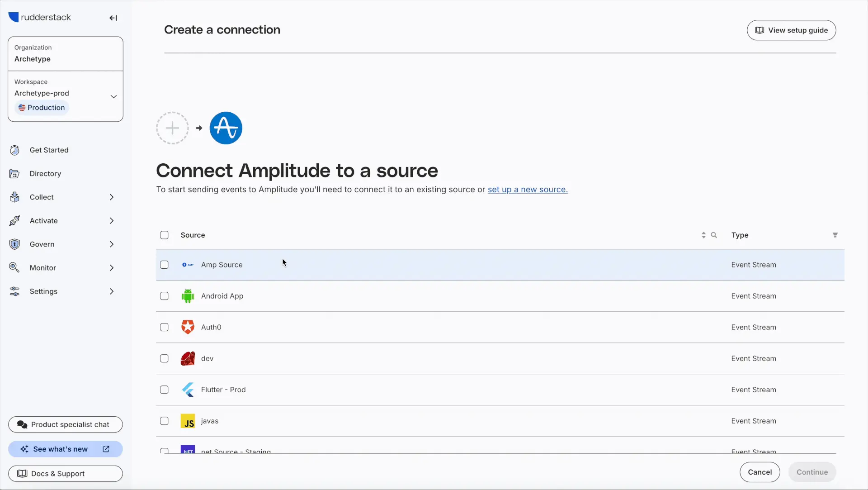Click the Monitor magnifier icon
This screenshot has height=490, width=868.
[x=14, y=268]
